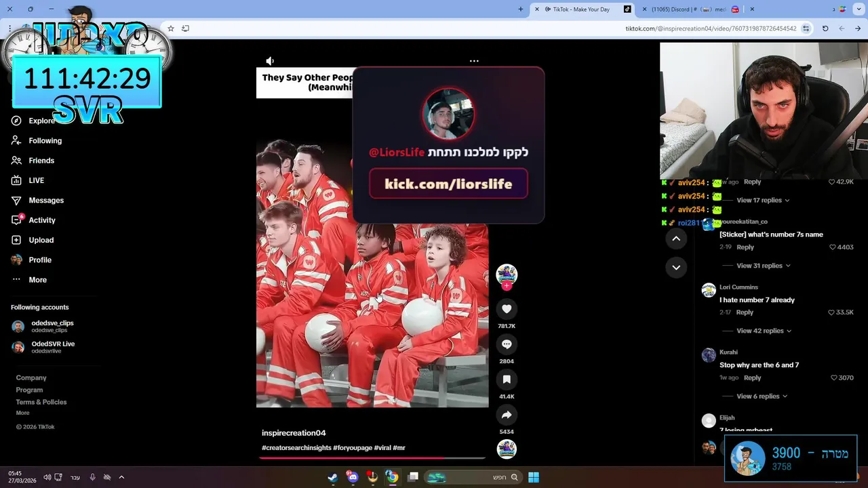868x488 pixels.
Task: Open comments via speech bubble icon
Action: (507, 344)
